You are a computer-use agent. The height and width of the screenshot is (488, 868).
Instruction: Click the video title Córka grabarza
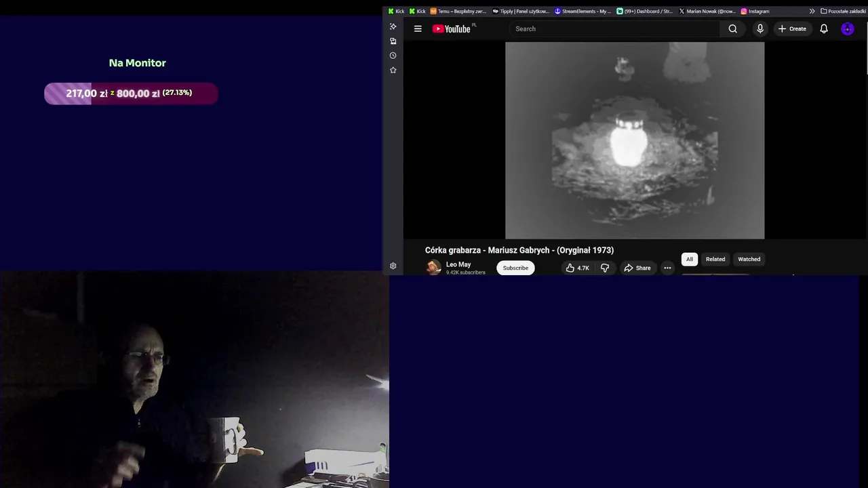click(x=519, y=250)
